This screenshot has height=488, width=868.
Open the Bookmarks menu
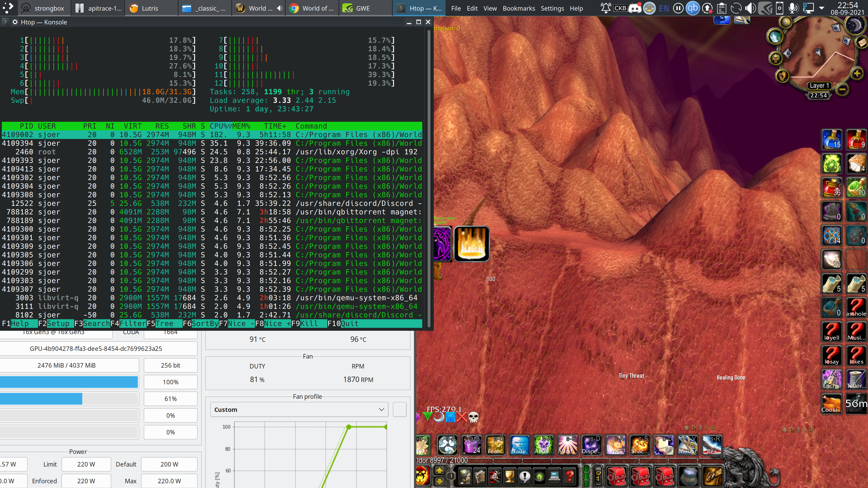[x=519, y=8]
